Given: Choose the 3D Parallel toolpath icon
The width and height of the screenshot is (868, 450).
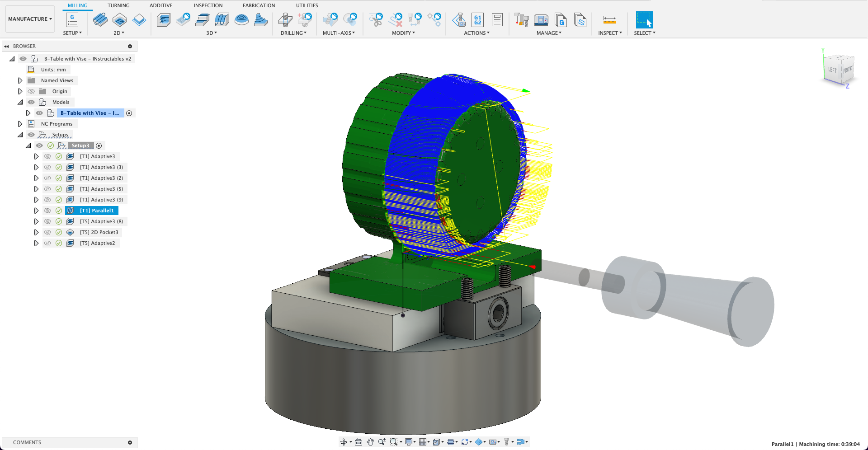Looking at the screenshot, I should click(222, 20).
